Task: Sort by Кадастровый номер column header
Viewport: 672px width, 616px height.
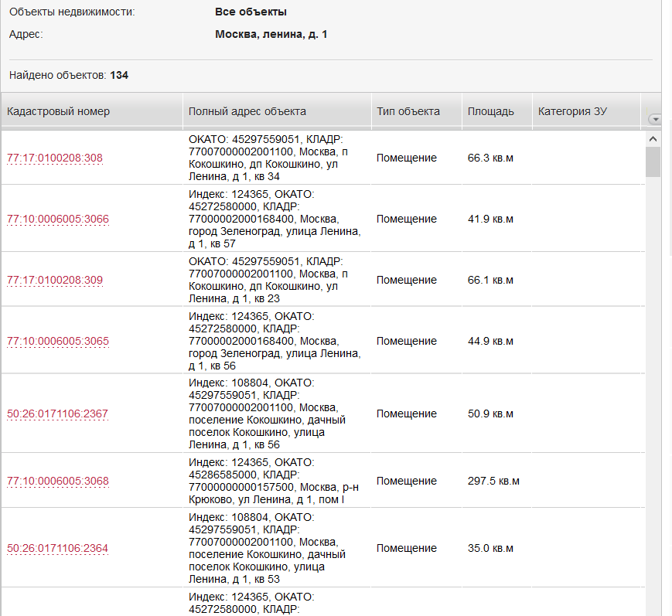Action: [59, 111]
